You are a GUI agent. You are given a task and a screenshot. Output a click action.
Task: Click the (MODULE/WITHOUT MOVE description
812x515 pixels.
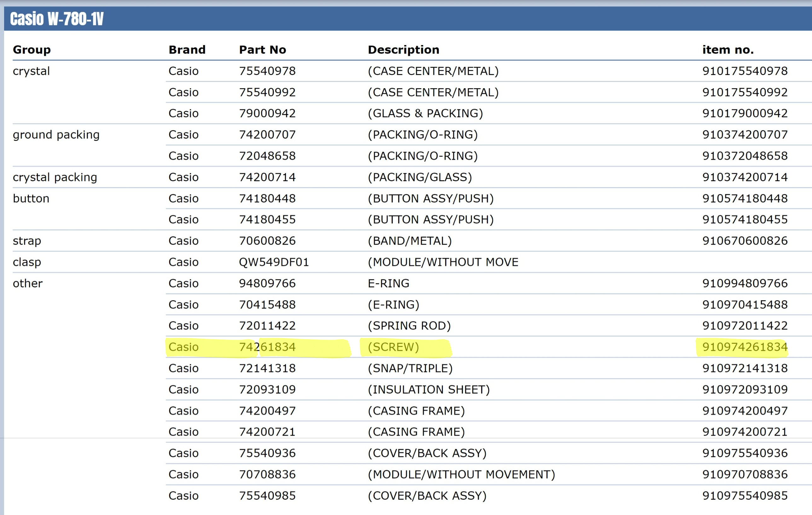[x=443, y=262]
